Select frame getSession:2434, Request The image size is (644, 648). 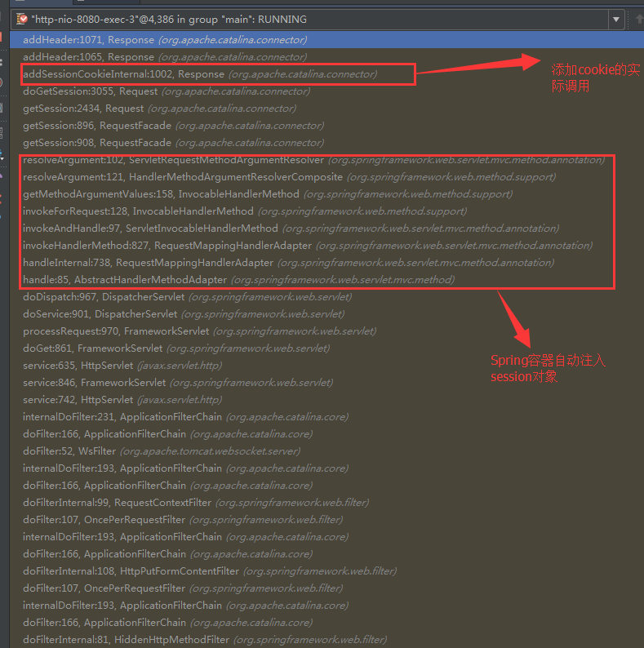point(326,109)
